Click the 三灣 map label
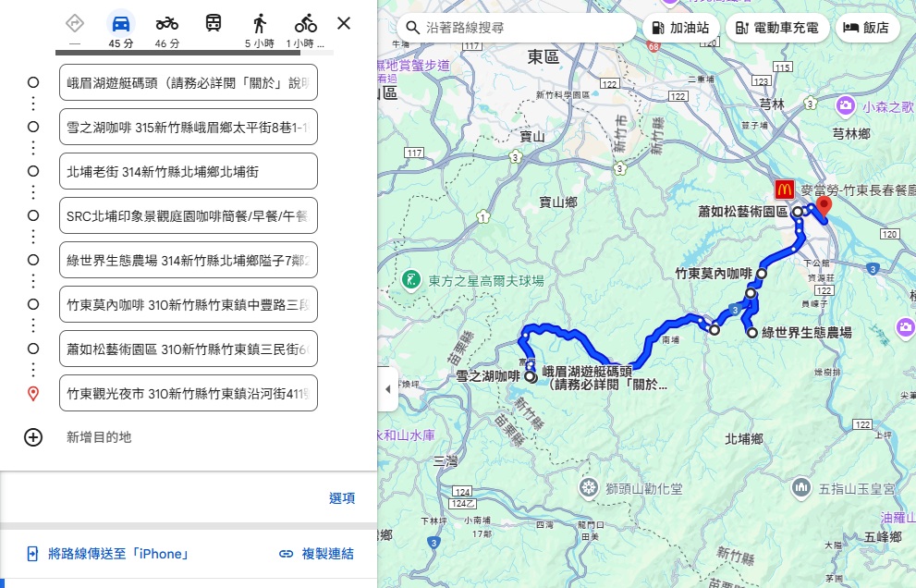Screen dimensions: 916x588 click(446, 461)
